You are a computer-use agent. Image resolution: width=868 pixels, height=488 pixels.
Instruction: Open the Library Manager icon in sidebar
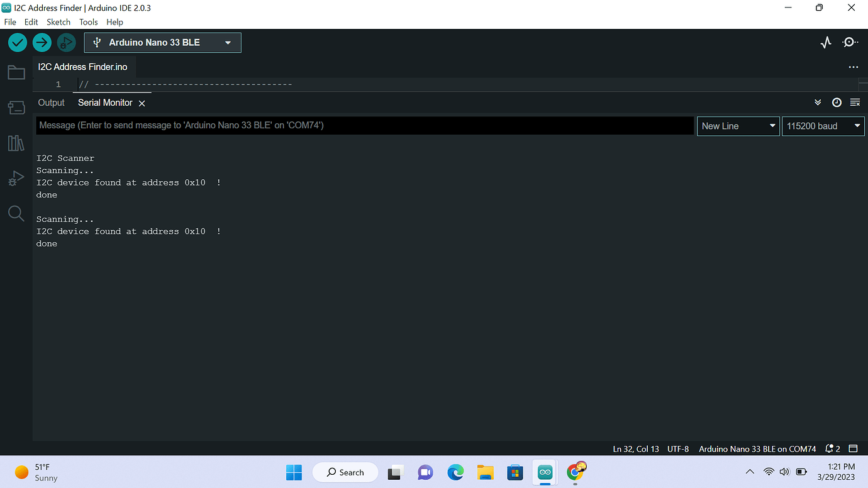(x=16, y=143)
